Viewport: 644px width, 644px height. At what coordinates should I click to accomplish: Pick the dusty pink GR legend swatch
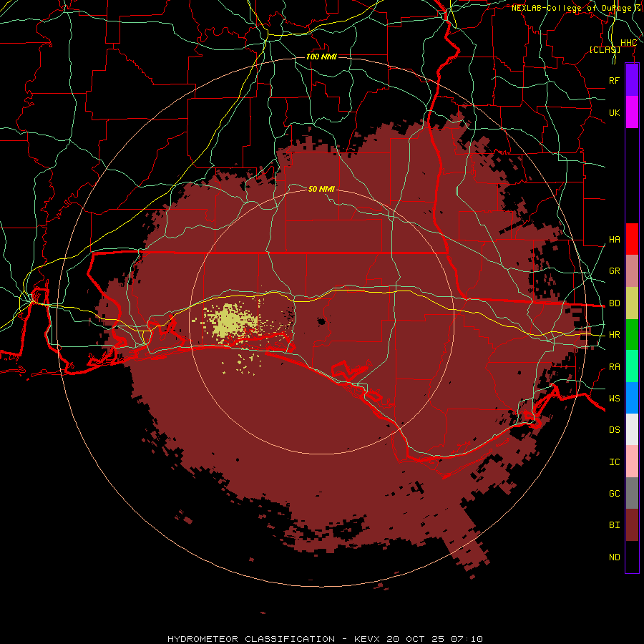click(632, 271)
